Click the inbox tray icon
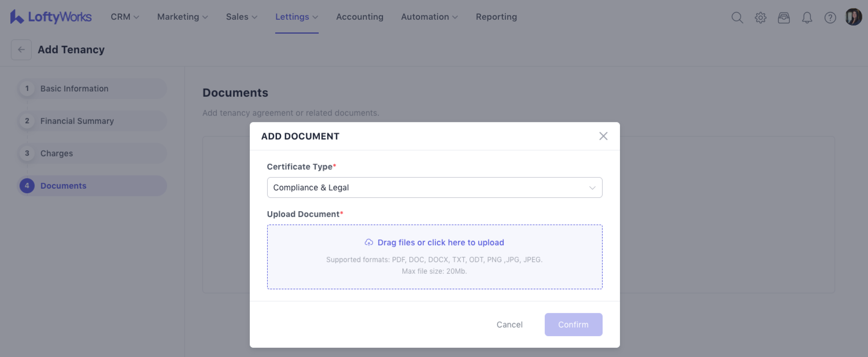This screenshot has width=868, height=357. point(783,17)
